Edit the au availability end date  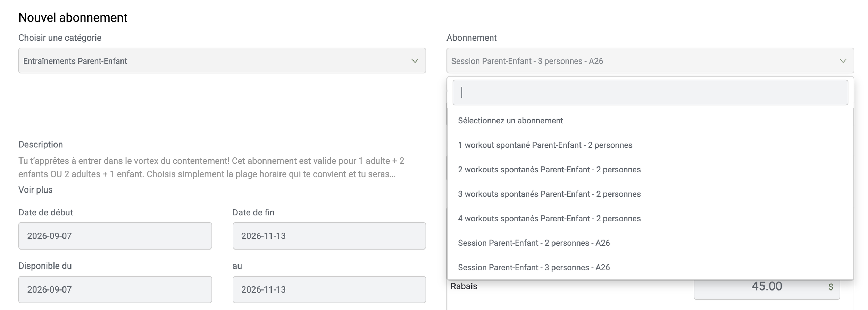329,289
